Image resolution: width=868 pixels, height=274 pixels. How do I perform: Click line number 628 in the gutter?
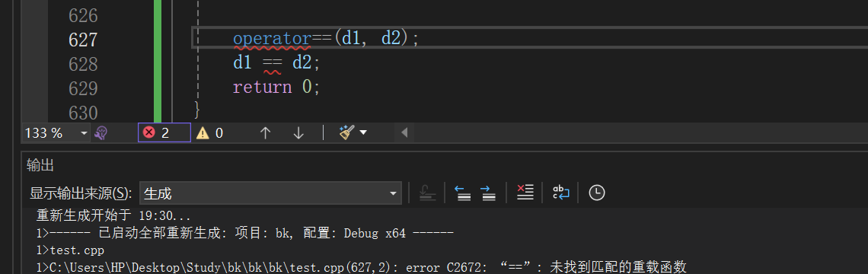point(82,64)
